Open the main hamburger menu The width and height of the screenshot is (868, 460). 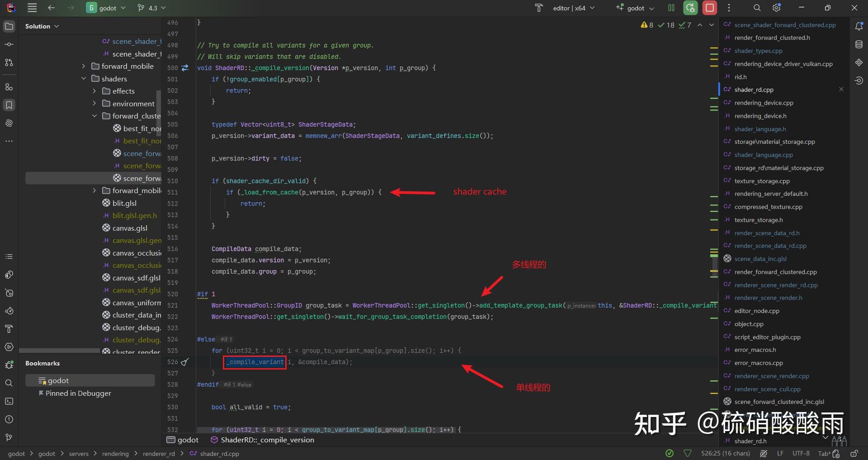(x=31, y=8)
